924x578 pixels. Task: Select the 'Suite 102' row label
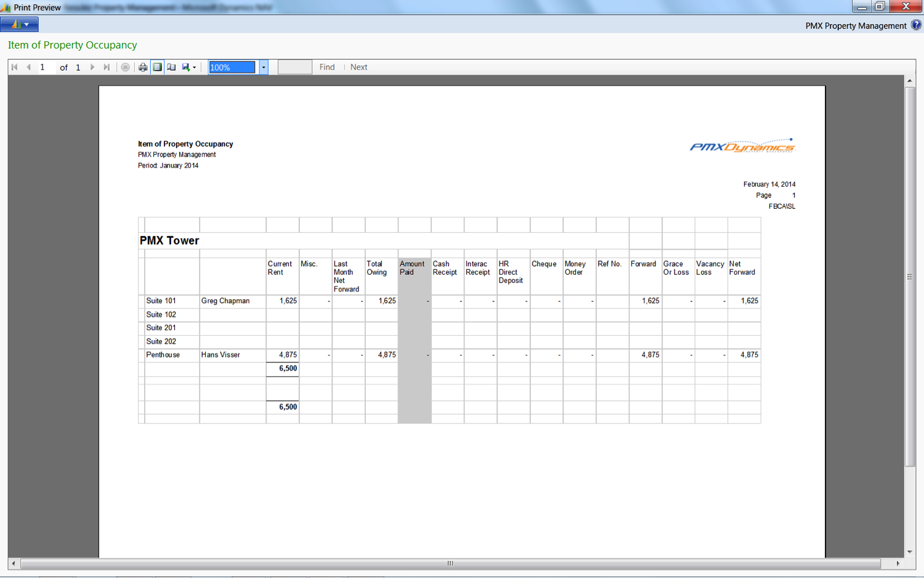161,315
